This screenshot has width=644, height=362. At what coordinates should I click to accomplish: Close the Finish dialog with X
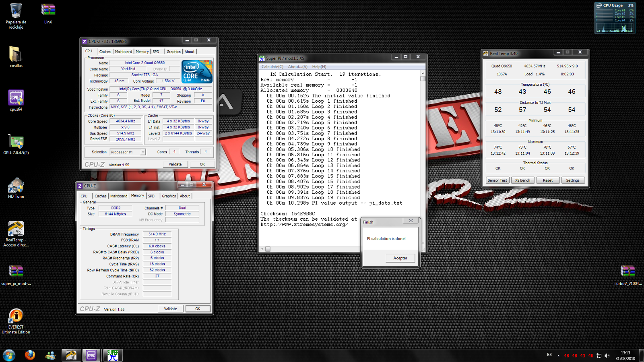click(x=411, y=221)
